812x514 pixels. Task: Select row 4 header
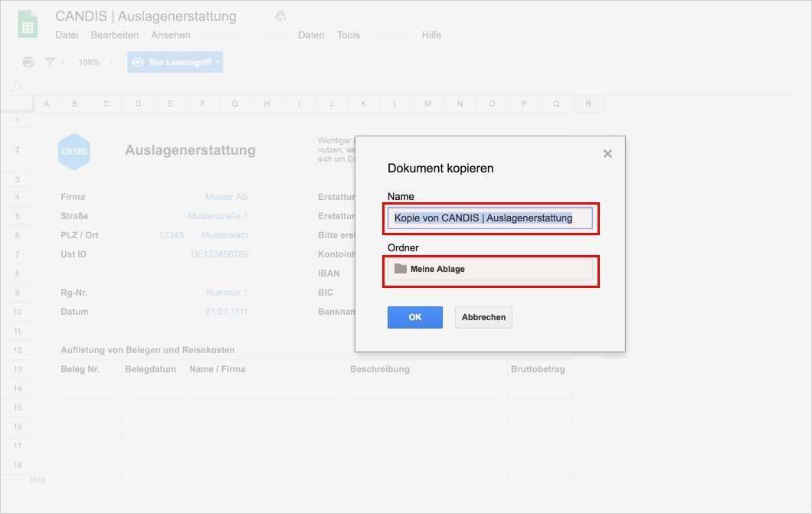coord(17,197)
